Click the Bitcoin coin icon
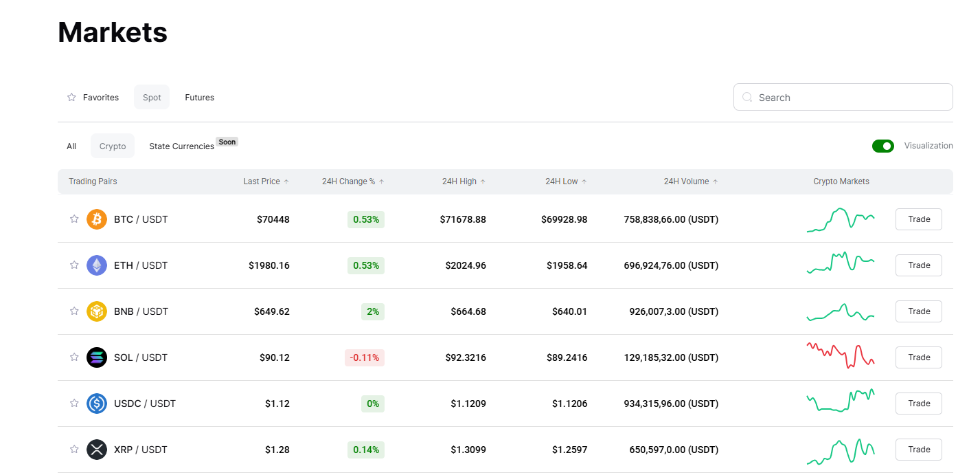Viewport: 980px width, 475px height. coord(97,219)
